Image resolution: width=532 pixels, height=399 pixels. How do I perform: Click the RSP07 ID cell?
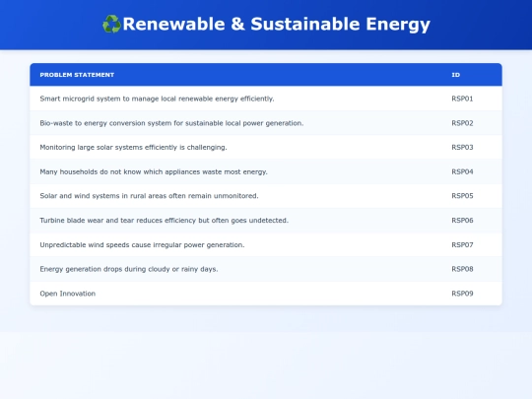point(462,244)
